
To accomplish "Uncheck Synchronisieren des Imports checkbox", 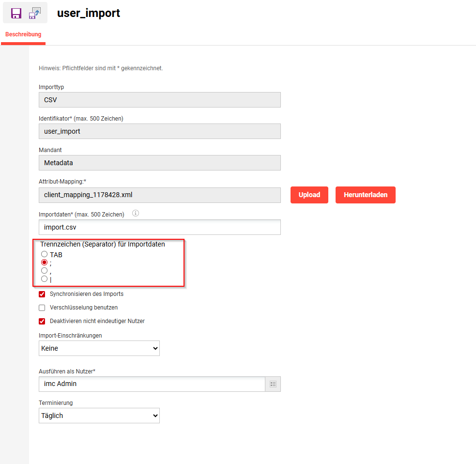I will (42, 294).
